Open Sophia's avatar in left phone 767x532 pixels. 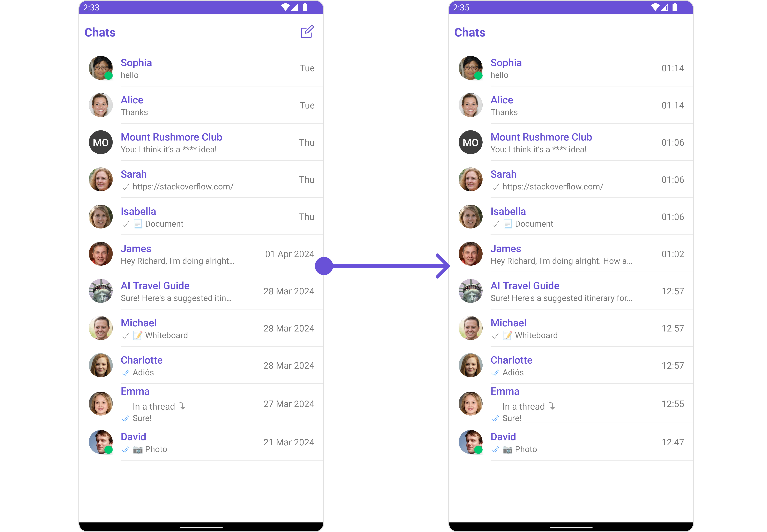[101, 68]
